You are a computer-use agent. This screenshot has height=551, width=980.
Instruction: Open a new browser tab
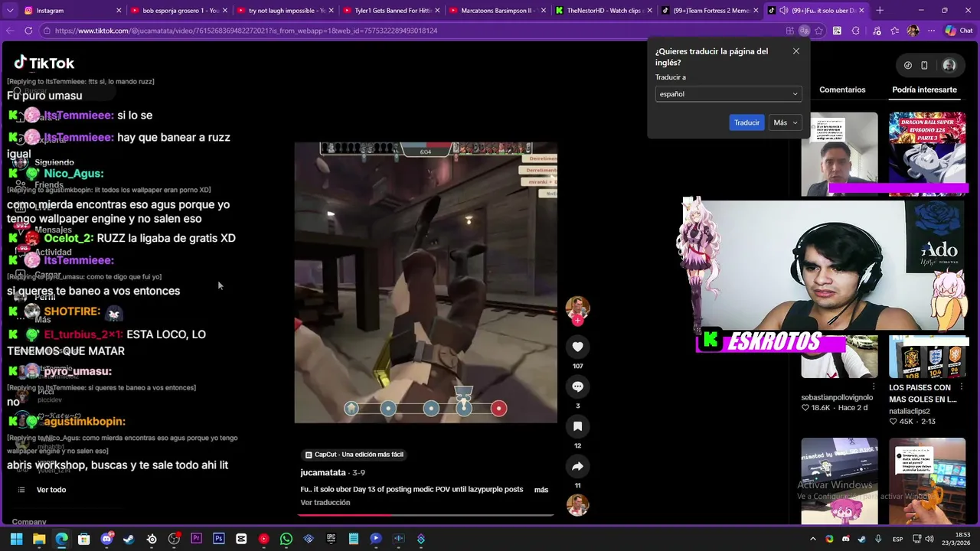[x=880, y=11]
